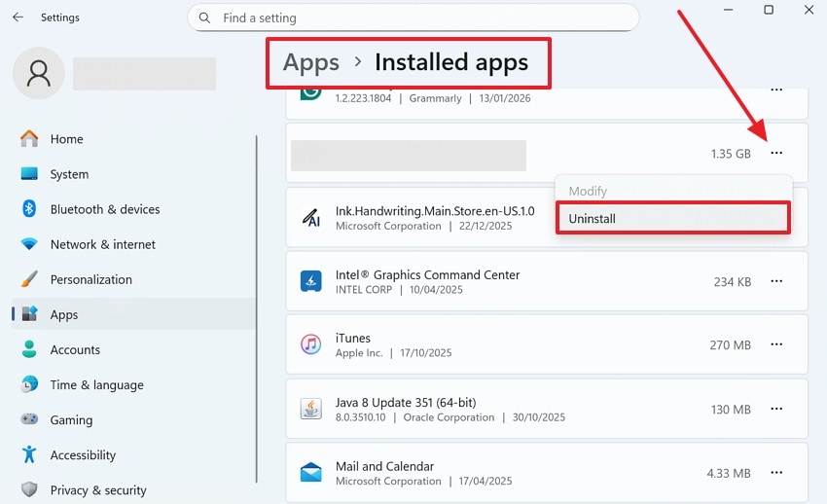This screenshot has height=504, width=827.
Task: Select Apps in the sidebar
Action: pos(134,314)
